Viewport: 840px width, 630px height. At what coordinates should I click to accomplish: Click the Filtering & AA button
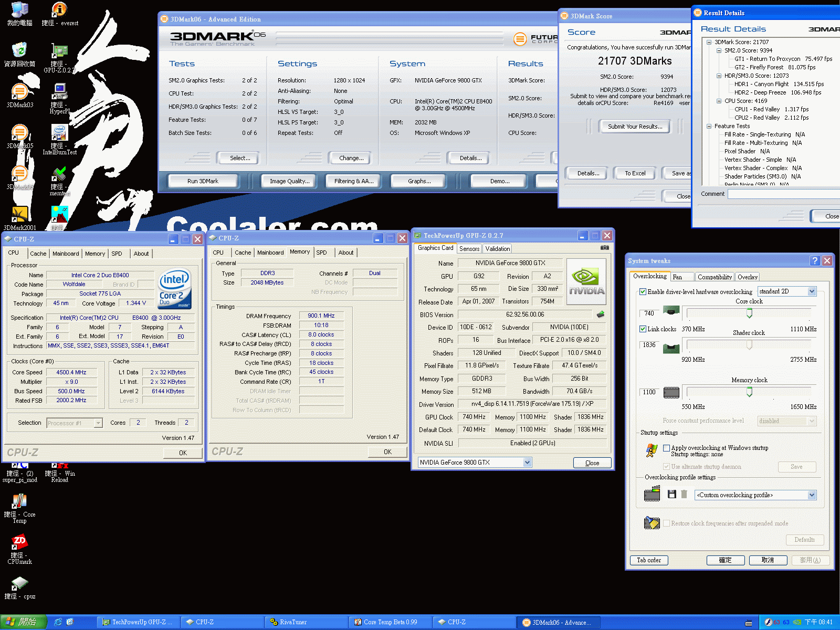click(354, 181)
